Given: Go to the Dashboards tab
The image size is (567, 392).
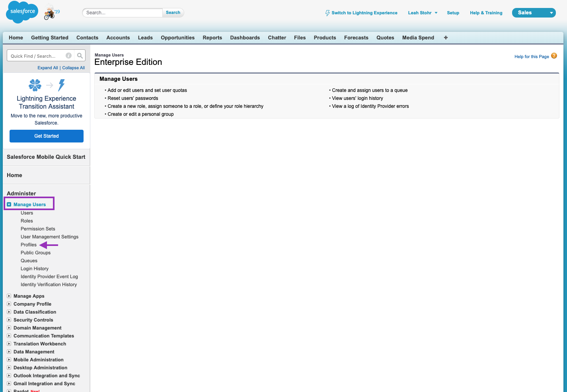Looking at the screenshot, I should click(x=245, y=37).
